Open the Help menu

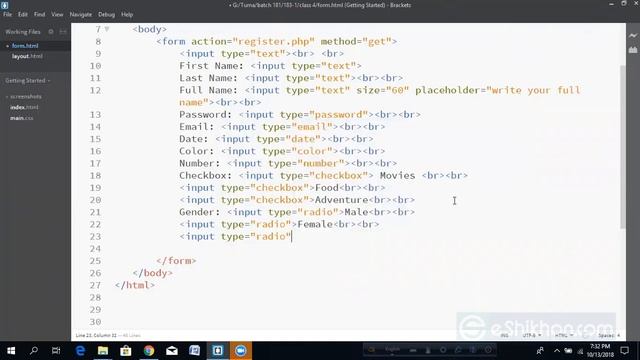127,14
